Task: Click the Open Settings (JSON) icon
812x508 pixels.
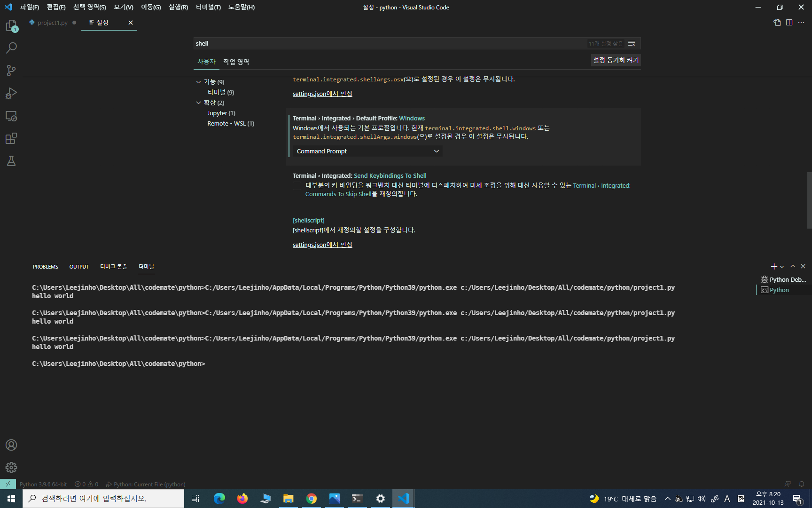Action: 777,23
